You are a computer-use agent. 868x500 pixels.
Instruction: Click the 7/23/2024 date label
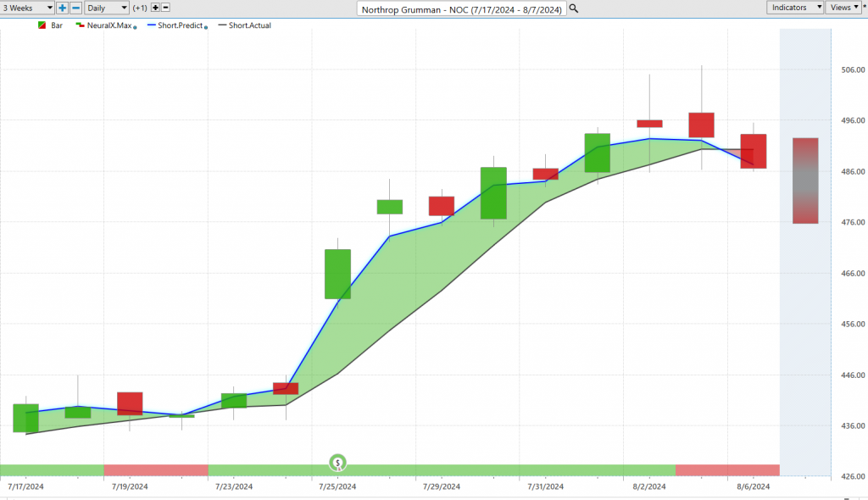[234, 486]
